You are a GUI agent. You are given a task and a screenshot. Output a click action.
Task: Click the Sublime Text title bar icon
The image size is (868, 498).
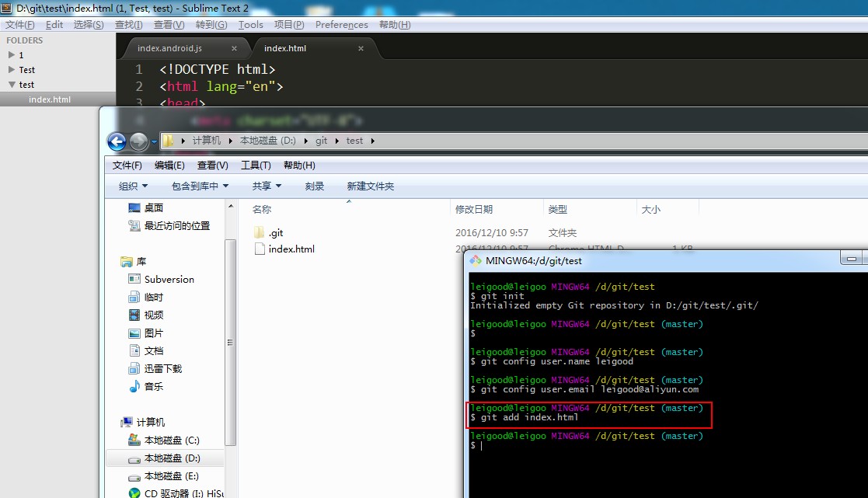[7, 8]
